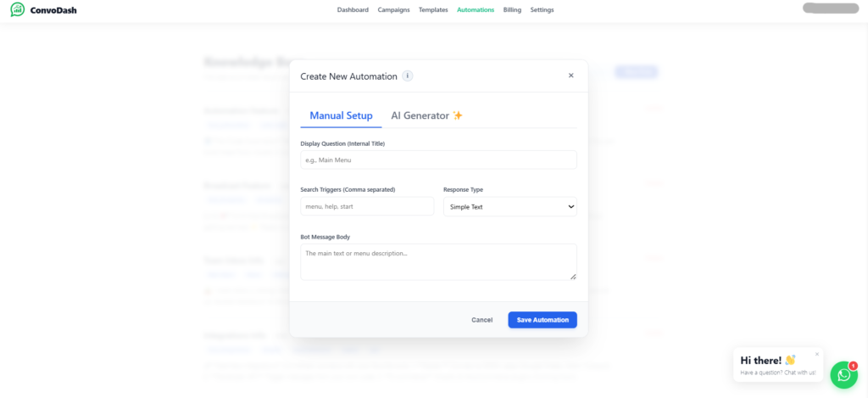
Task: Click the red notification badge on WhatsApp
Action: click(853, 365)
